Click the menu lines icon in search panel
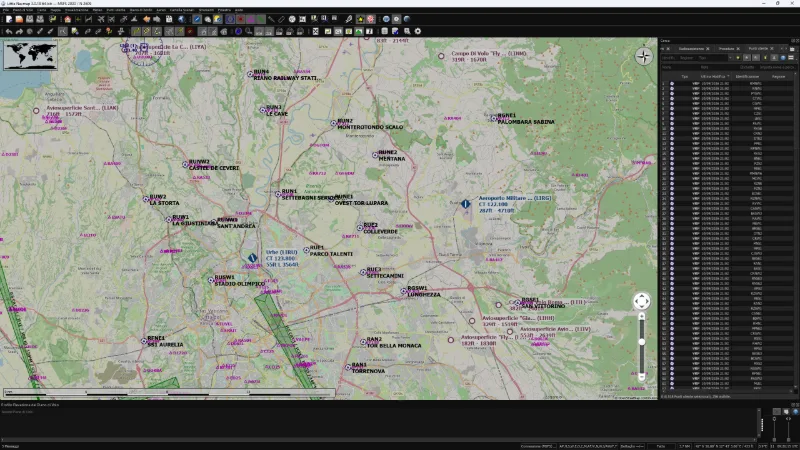800x450 pixels. pyautogui.click(x=791, y=58)
